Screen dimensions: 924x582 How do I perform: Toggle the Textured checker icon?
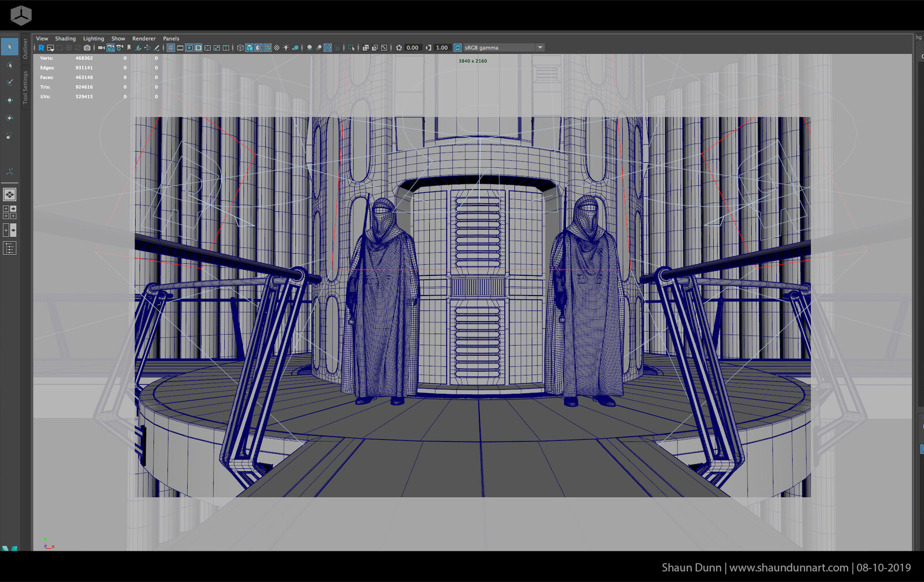[277, 48]
